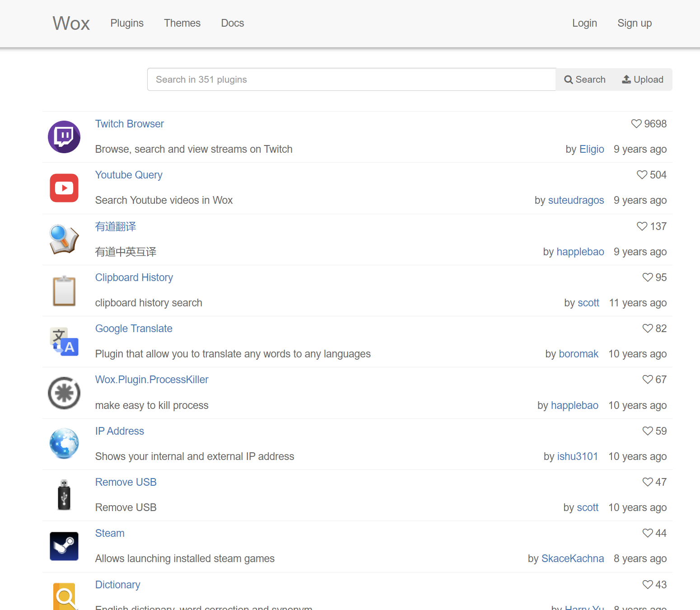View happlebao on the ProcessKiller row

pos(574,405)
